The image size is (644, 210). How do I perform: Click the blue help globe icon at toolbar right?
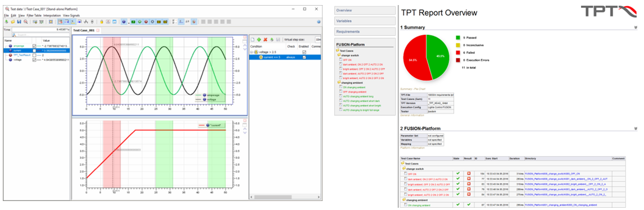point(319,21)
